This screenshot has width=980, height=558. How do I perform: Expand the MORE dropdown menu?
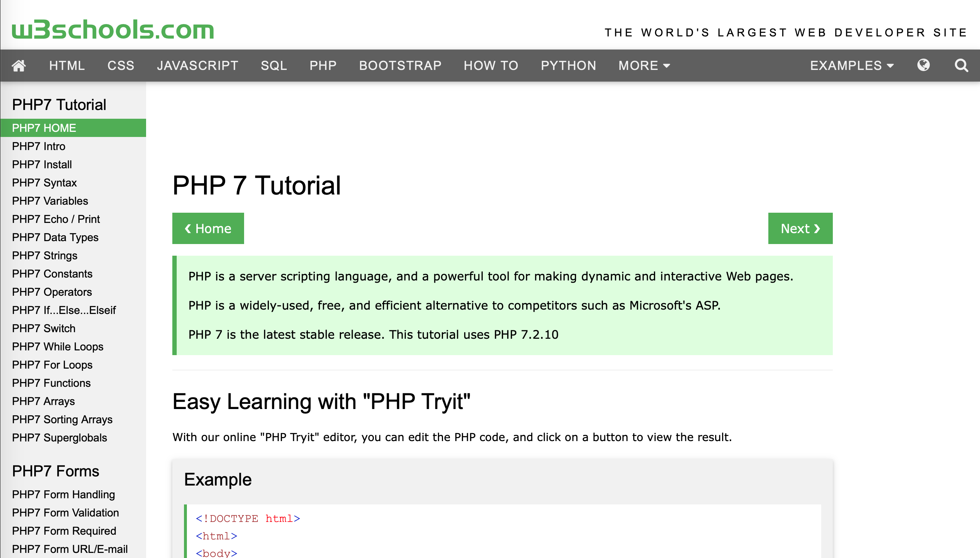[643, 65]
